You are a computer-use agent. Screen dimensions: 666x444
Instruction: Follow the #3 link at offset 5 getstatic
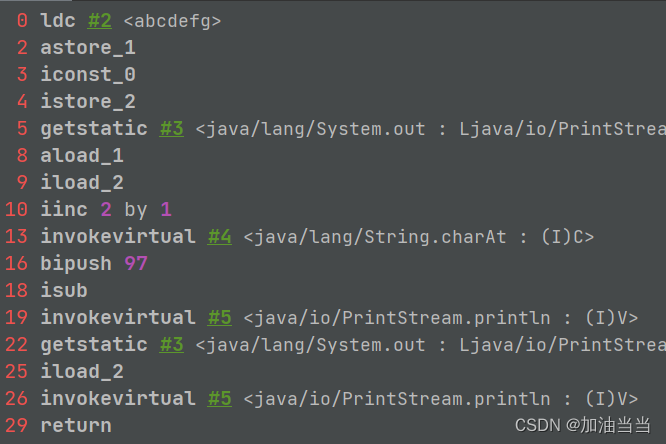click(171, 128)
